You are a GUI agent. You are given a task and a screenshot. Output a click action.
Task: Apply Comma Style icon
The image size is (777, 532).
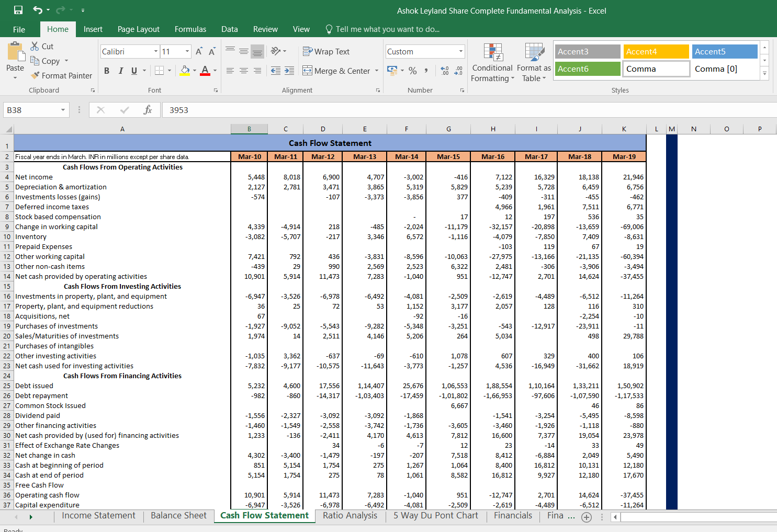(x=426, y=71)
